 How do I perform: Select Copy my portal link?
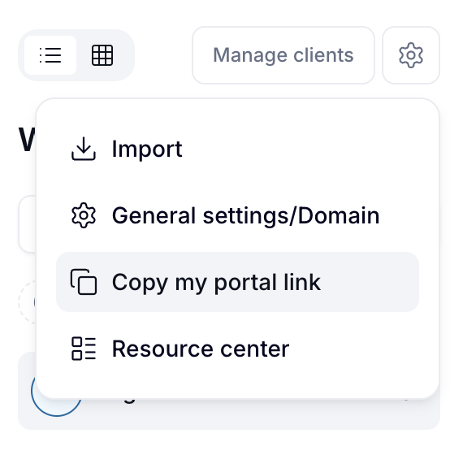(x=237, y=282)
